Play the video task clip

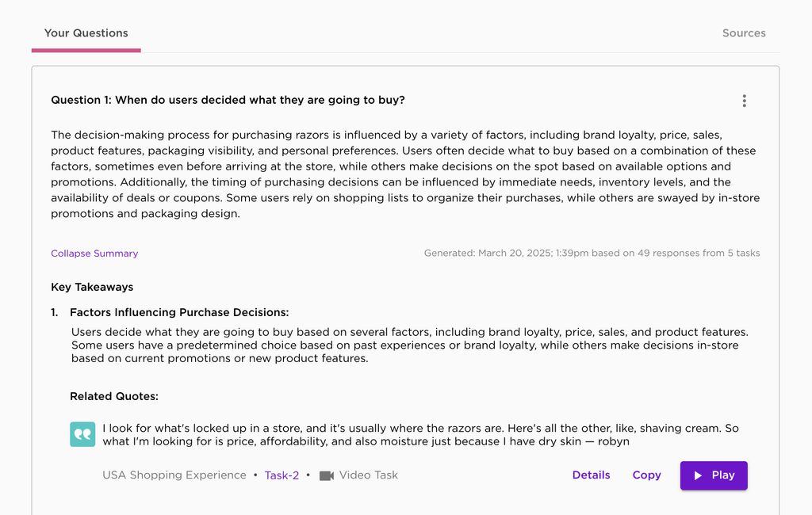714,475
